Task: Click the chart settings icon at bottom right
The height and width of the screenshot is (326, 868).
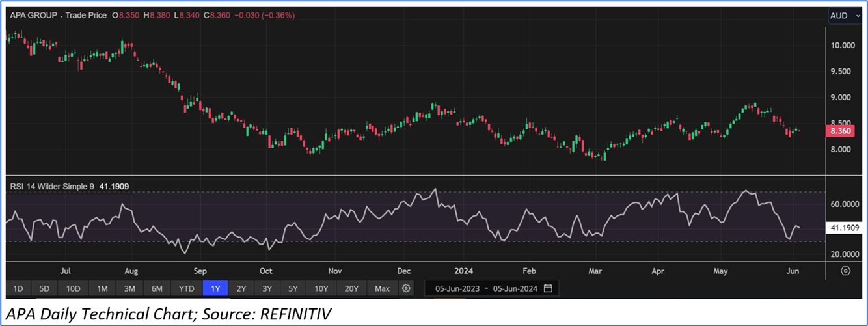Action: click(845, 271)
